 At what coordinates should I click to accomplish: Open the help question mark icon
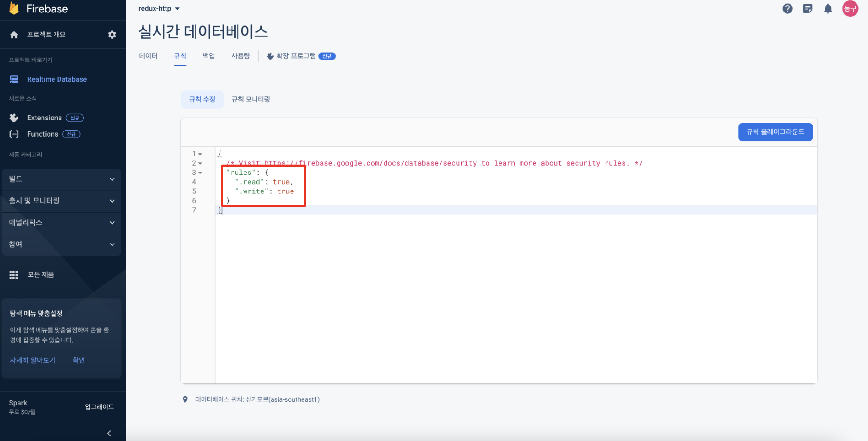click(x=787, y=8)
